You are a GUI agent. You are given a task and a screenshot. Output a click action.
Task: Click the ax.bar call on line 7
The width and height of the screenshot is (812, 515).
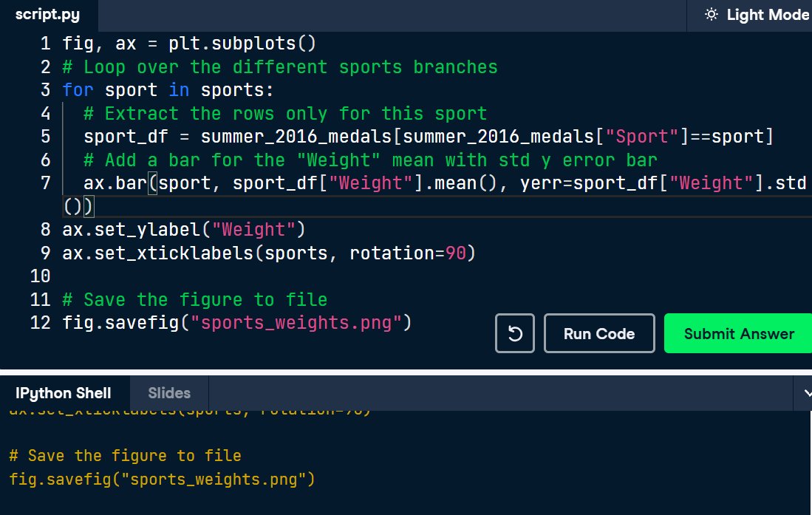pyautogui.click(x=445, y=183)
